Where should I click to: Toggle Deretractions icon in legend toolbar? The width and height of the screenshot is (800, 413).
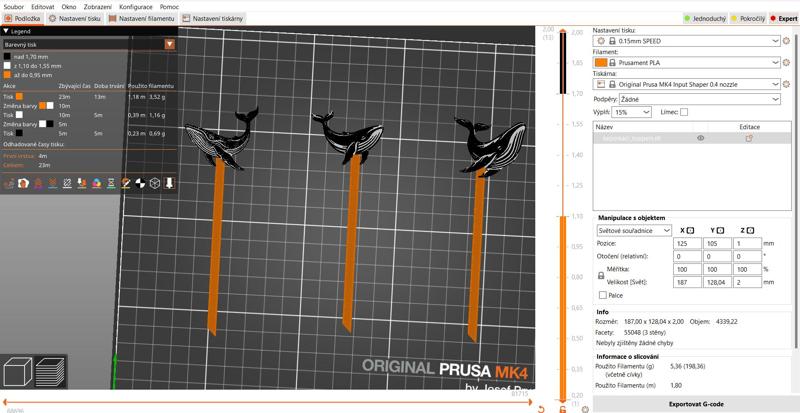point(52,183)
